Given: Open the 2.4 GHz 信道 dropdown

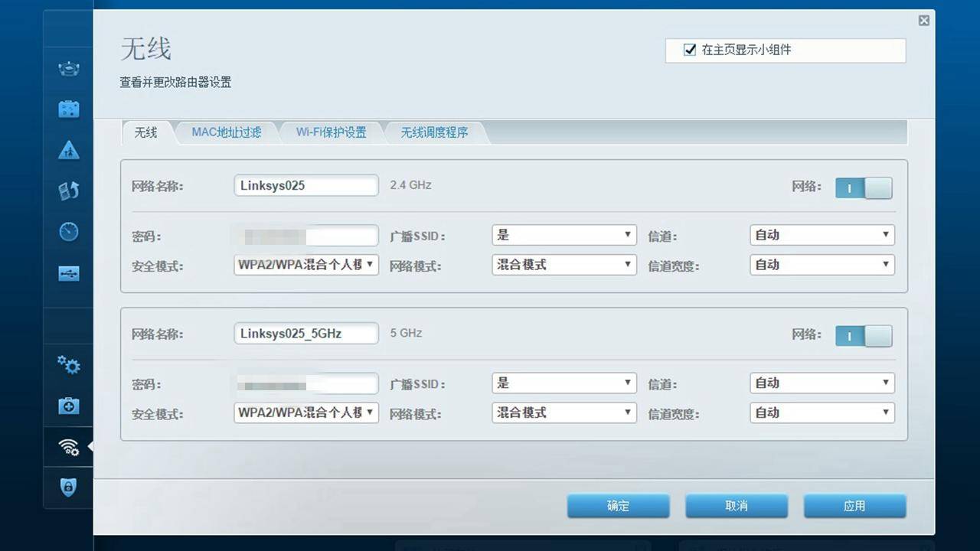Looking at the screenshot, I should tap(822, 235).
